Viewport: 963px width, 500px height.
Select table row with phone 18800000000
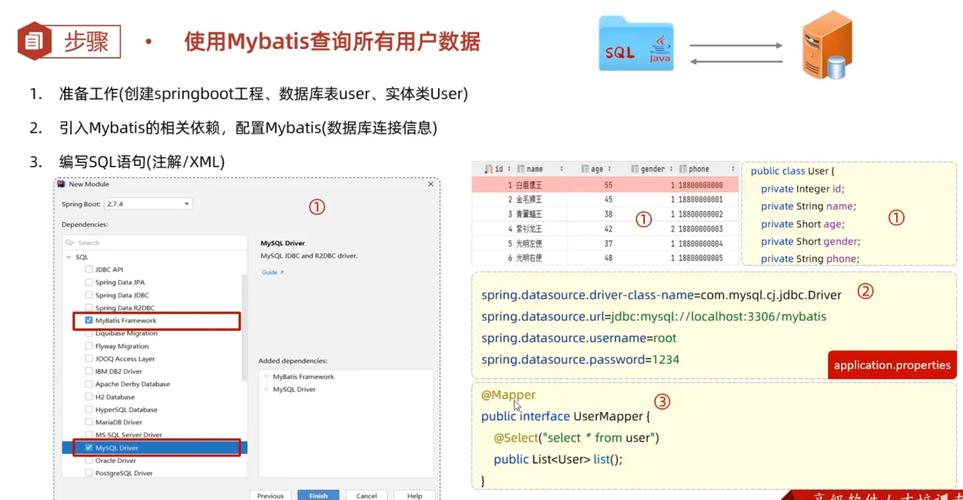[605, 184]
